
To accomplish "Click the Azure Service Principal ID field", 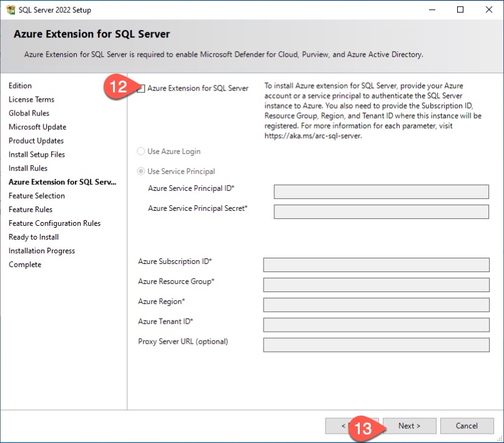I will (x=381, y=192).
